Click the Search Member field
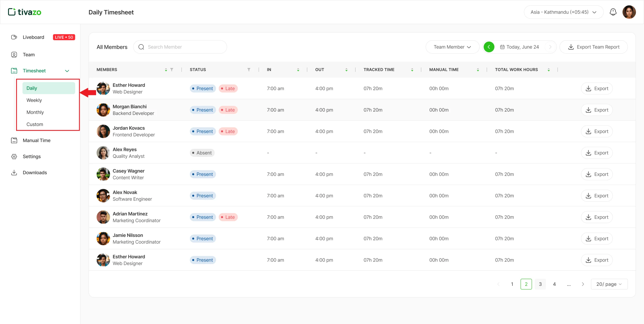The height and width of the screenshot is (324, 644). (180, 47)
